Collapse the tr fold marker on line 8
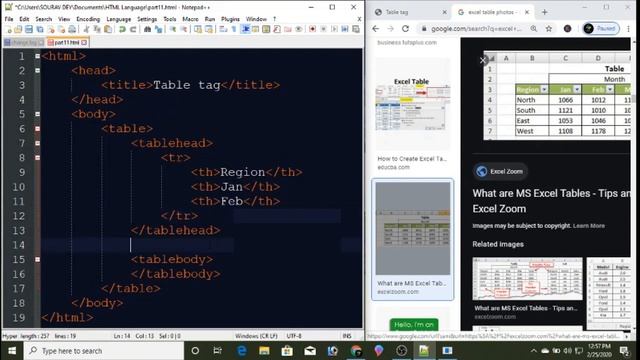640x360 pixels. point(38,158)
